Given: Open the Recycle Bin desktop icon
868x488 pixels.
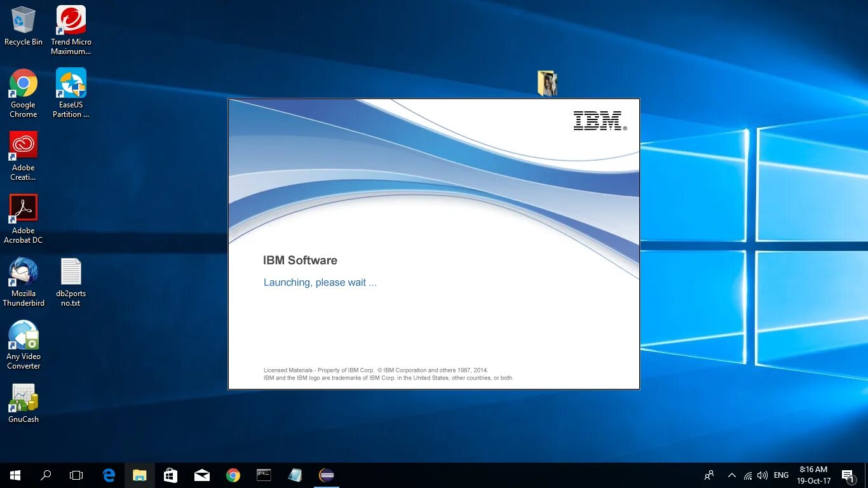Looking at the screenshot, I should 24,27.
